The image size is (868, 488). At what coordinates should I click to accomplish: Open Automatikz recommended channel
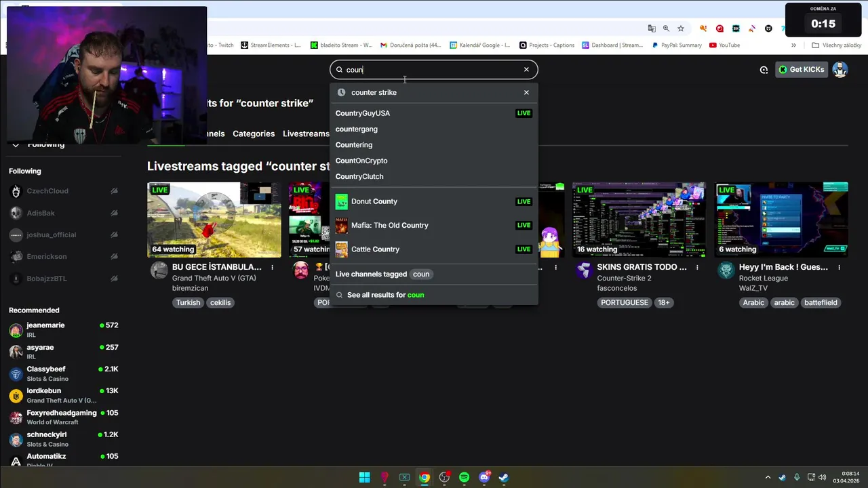point(63,460)
